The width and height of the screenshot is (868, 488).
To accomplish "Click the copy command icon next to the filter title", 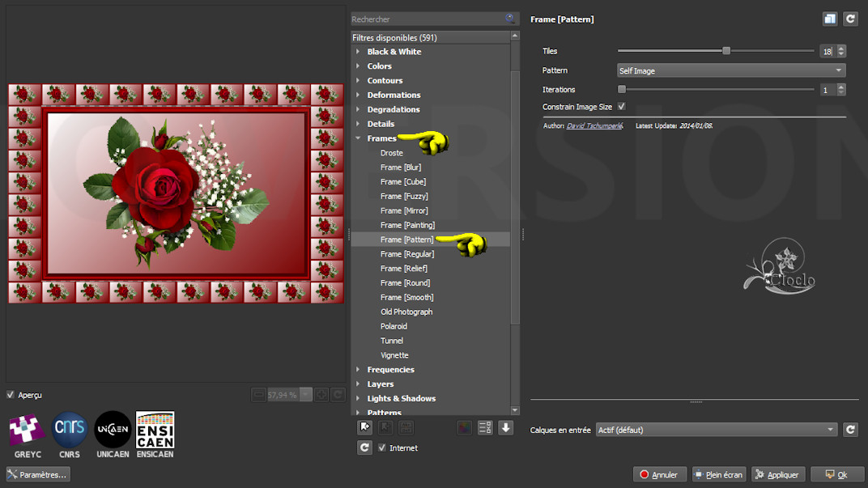I will pos(829,19).
